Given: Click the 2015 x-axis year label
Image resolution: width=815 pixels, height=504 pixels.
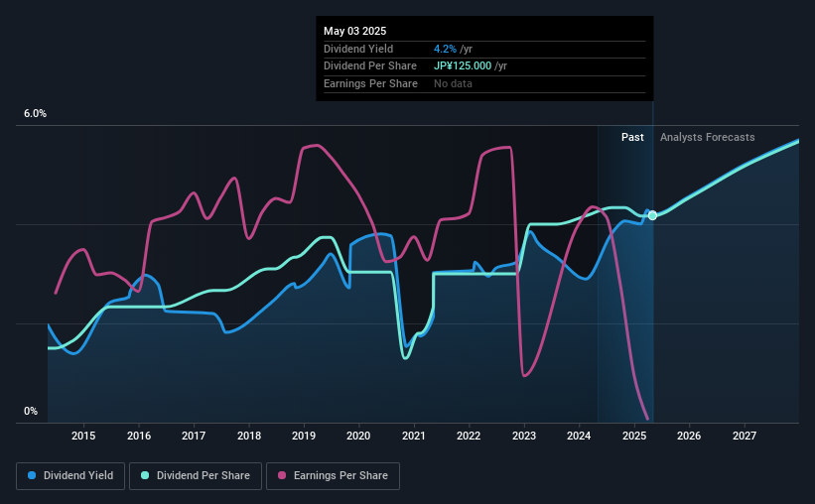Looking at the screenshot, I should point(83,436).
